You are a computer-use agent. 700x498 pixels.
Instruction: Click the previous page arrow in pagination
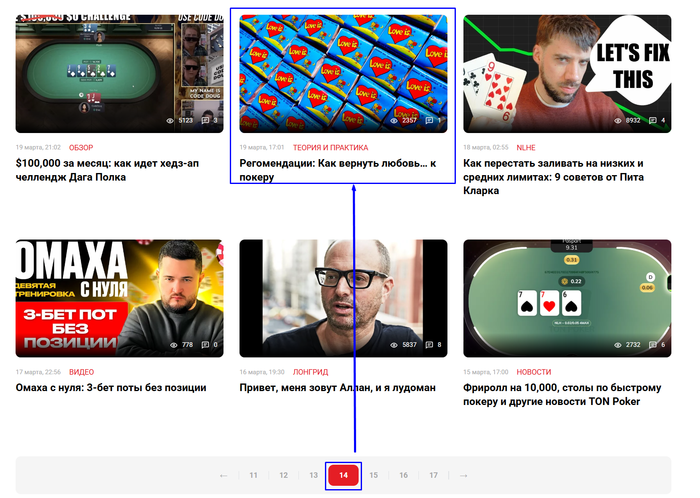pos(224,476)
